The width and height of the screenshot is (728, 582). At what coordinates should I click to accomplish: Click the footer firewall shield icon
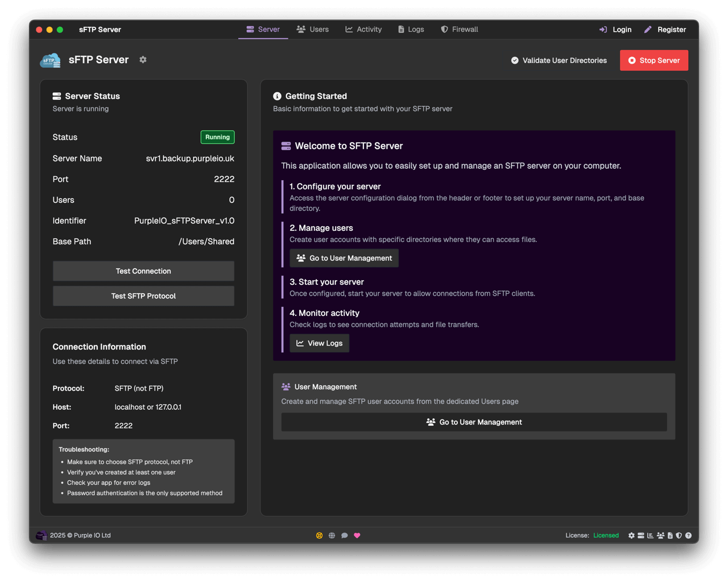click(679, 535)
